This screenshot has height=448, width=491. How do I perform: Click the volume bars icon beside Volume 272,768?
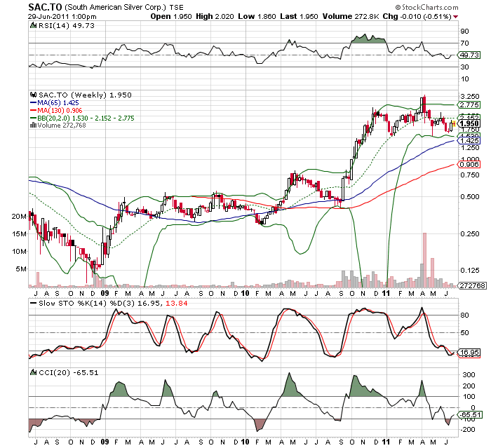click(33, 125)
